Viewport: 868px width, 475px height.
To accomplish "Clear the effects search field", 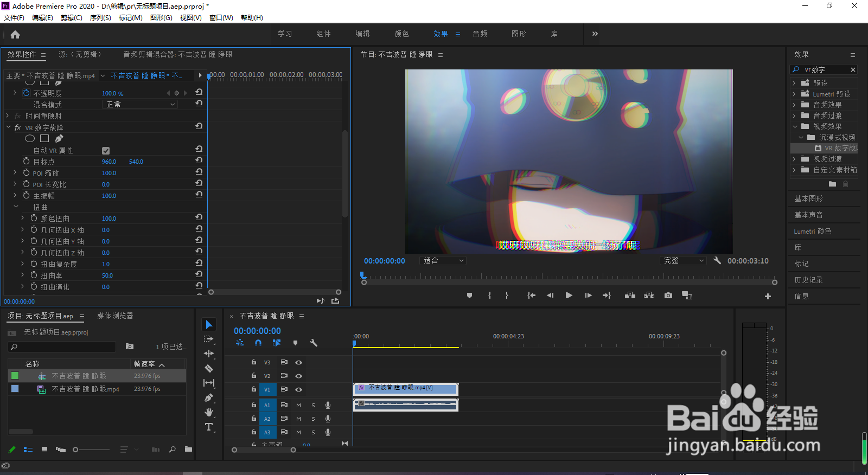I will (x=853, y=69).
